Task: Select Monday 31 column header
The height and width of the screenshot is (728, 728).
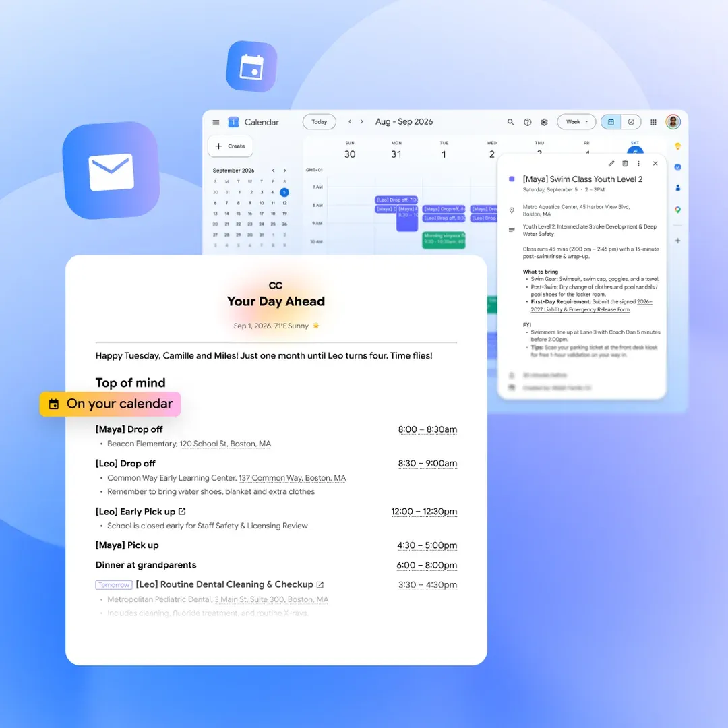Action: pos(396,150)
